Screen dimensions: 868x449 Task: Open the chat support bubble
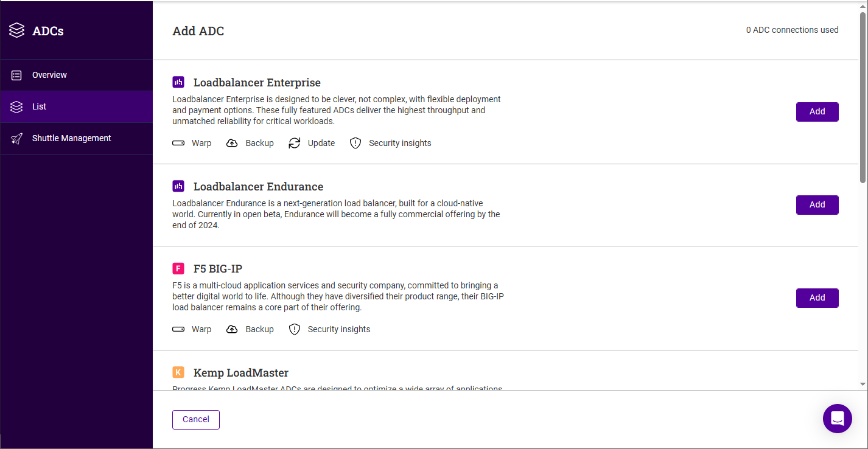tap(838, 419)
